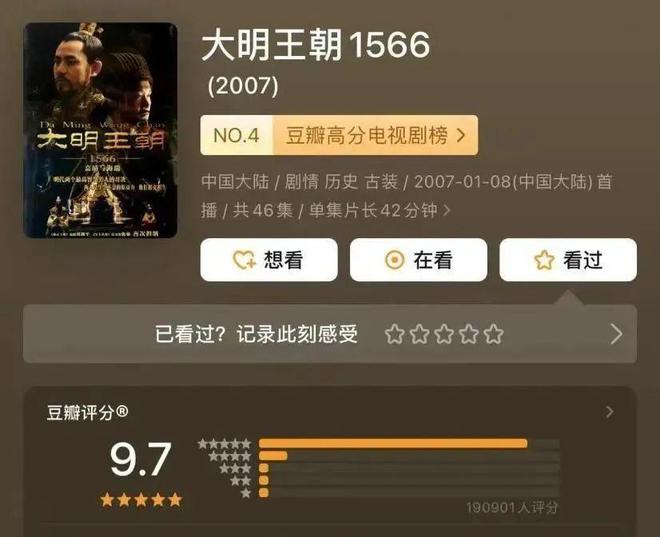
Task: Tap the star icon on 看过 button
Action: 544,260
